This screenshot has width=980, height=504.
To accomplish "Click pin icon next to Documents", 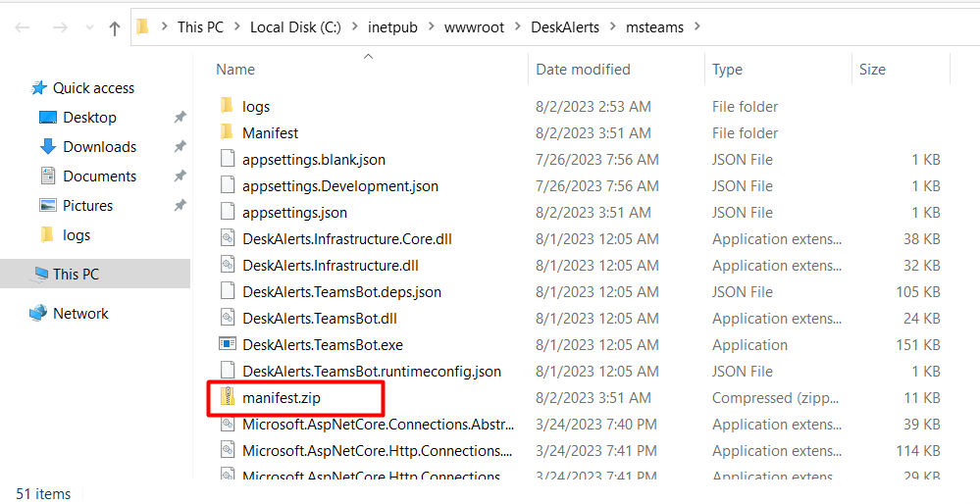I will coord(180,176).
